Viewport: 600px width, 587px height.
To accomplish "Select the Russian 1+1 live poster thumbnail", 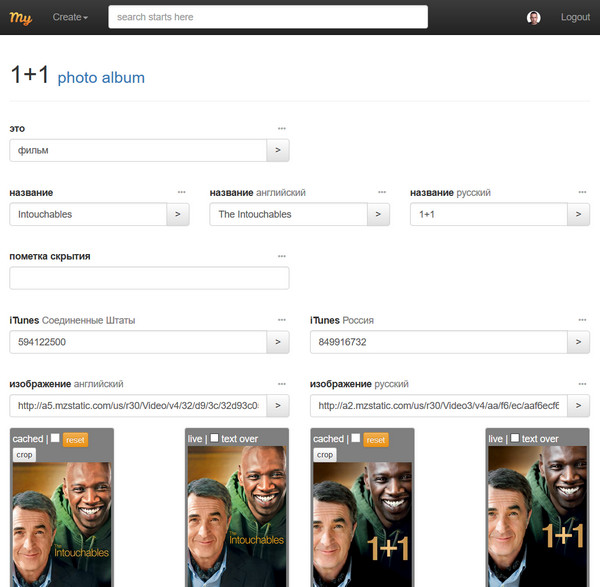I will pos(537,520).
